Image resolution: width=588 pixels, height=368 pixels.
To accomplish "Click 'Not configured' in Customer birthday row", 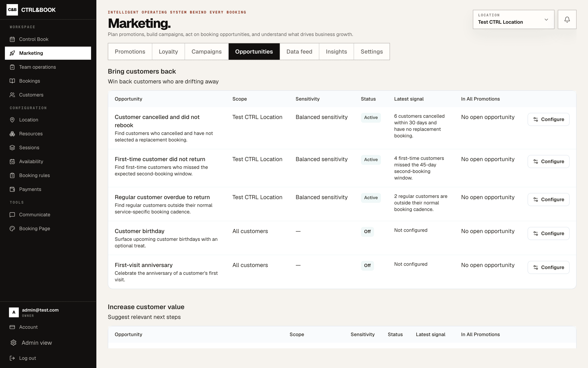I will tap(411, 230).
